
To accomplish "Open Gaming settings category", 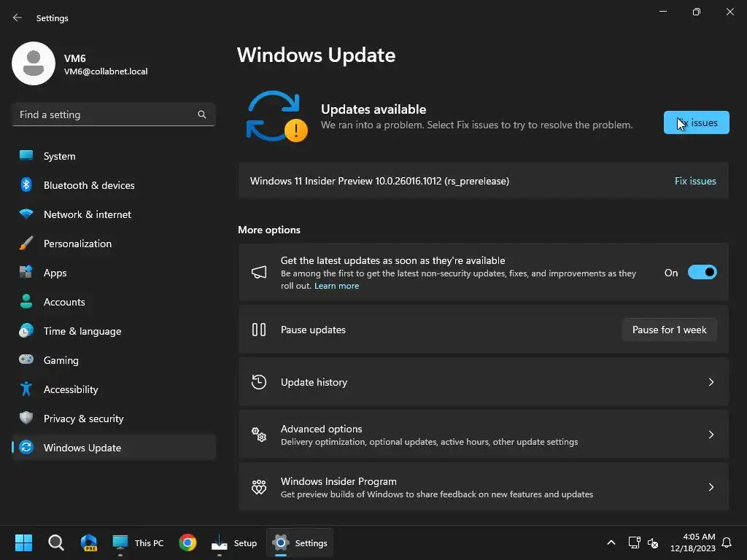I will pos(113,359).
